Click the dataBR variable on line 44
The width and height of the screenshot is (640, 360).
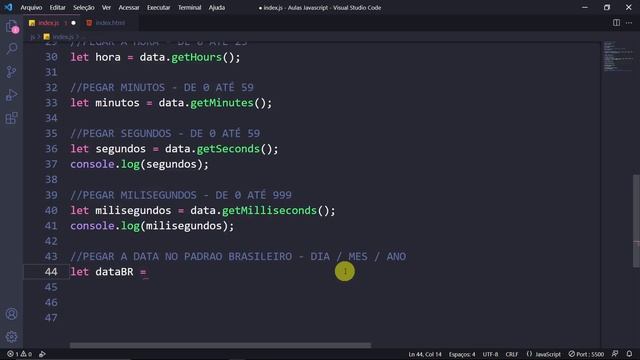(x=114, y=272)
